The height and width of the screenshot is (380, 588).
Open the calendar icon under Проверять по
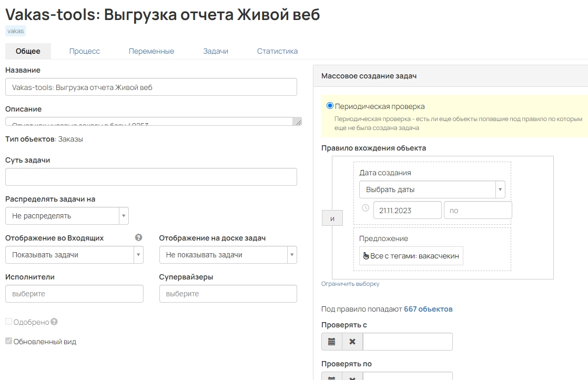[331, 377]
